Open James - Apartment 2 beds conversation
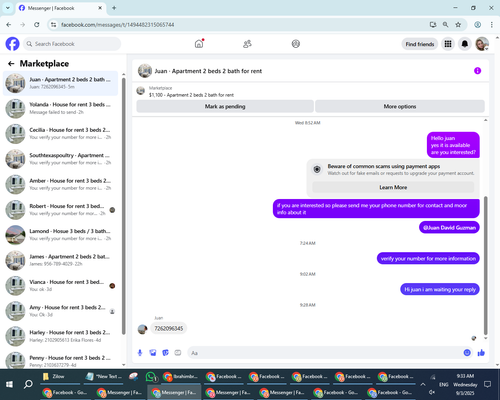The width and height of the screenshot is (500, 400). [61, 260]
